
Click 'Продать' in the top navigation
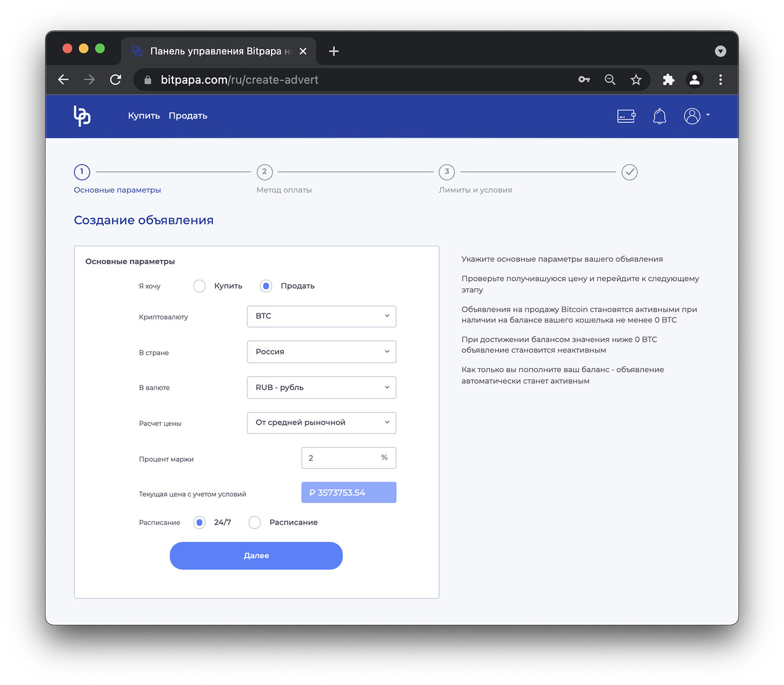tap(188, 116)
